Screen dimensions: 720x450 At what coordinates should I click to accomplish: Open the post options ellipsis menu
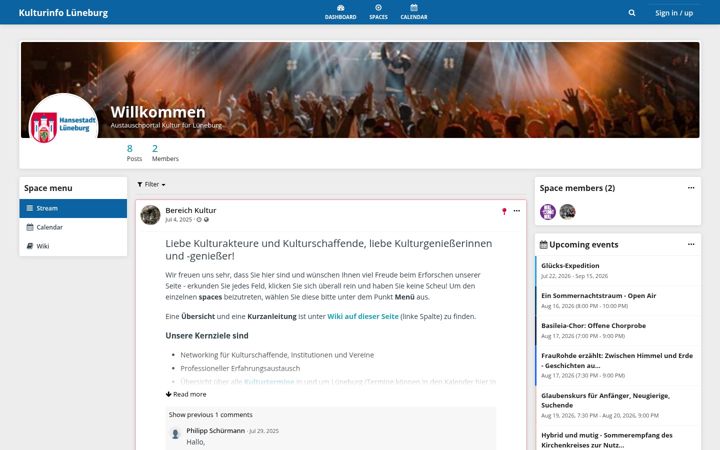click(x=517, y=211)
